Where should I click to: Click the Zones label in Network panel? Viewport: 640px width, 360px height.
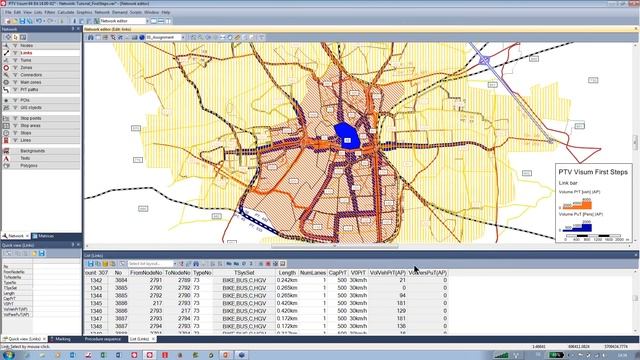[x=26, y=67]
